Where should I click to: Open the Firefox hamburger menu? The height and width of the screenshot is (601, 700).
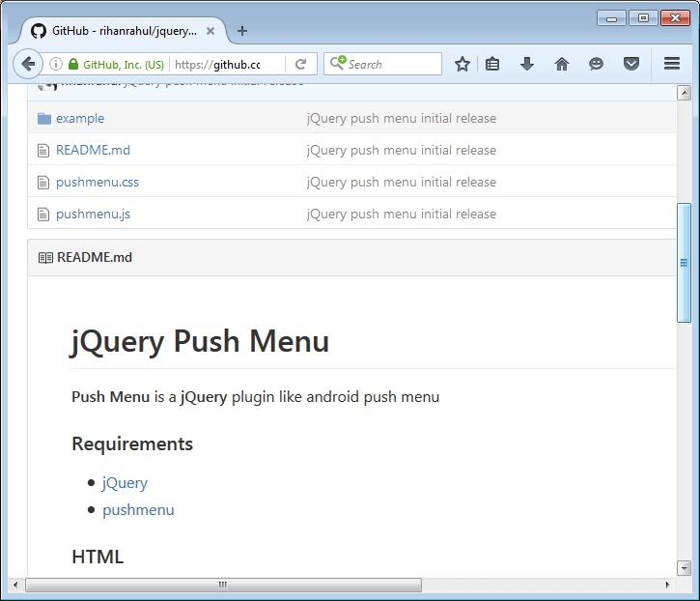(671, 64)
